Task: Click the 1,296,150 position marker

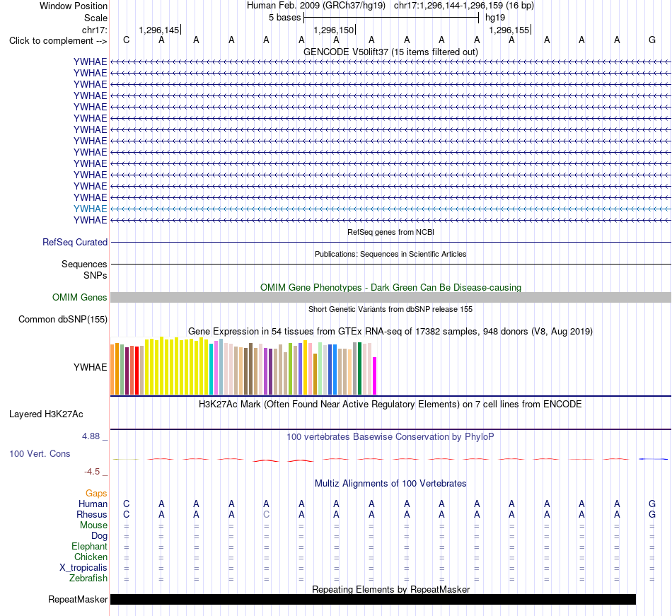Action: (335, 30)
